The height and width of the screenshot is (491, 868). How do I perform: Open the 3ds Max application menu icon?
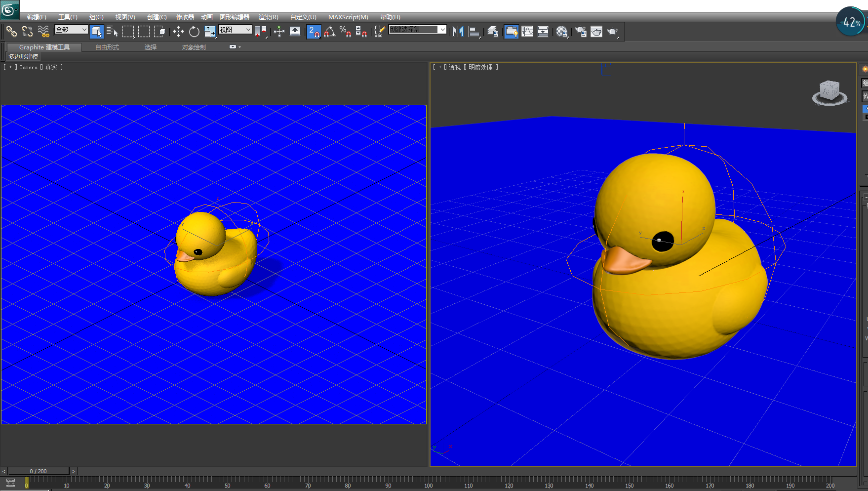9,10
